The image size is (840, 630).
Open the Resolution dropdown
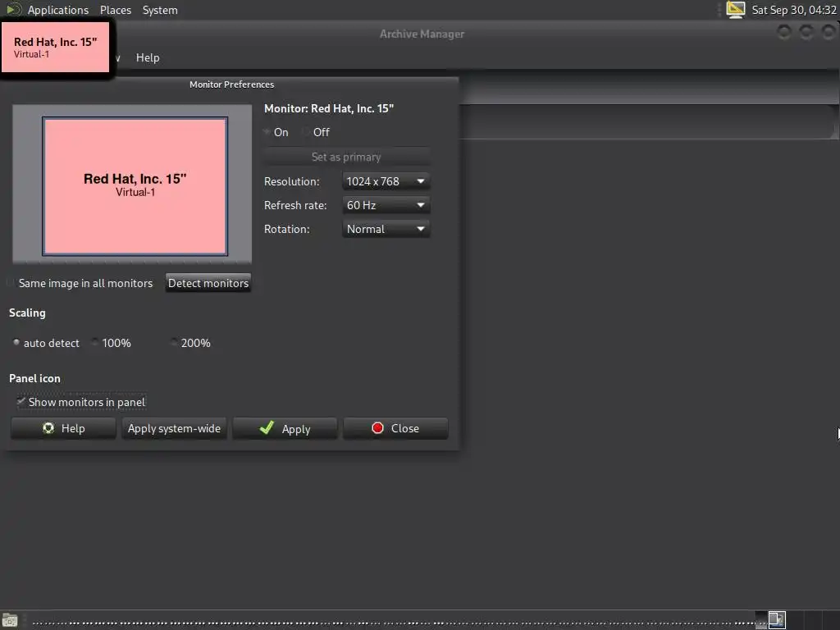(x=386, y=181)
